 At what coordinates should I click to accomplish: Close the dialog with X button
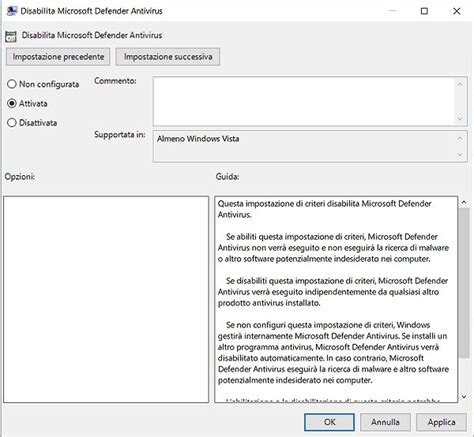tap(457, 11)
